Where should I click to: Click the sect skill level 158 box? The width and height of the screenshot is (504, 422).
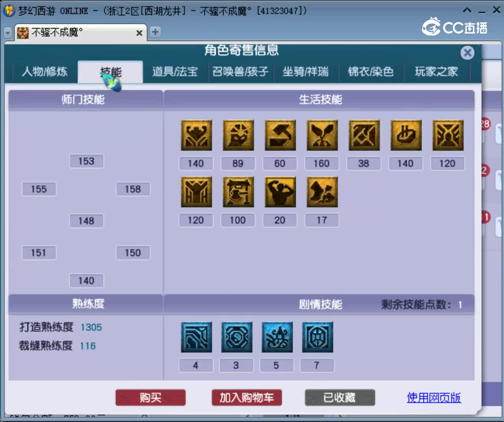coord(133,189)
